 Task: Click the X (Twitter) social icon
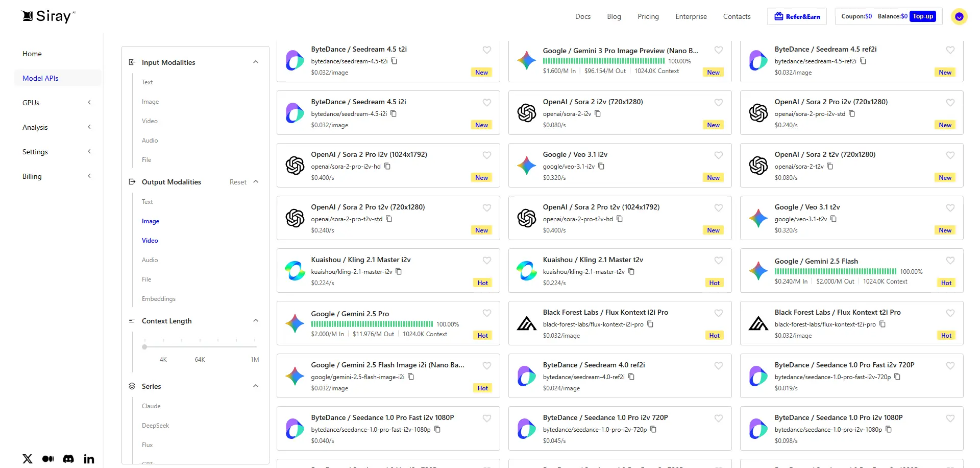click(28, 459)
